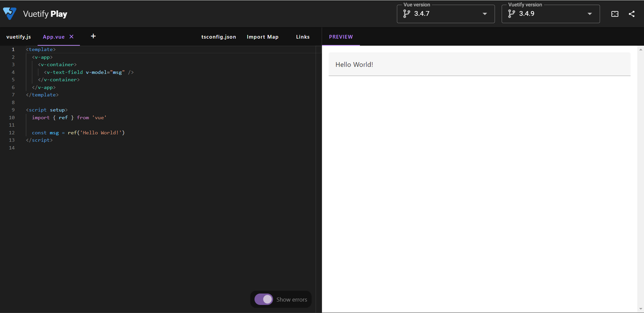Screen dimensions: 644x313
Task: Add a new file with plus icon
Action: coord(93,37)
